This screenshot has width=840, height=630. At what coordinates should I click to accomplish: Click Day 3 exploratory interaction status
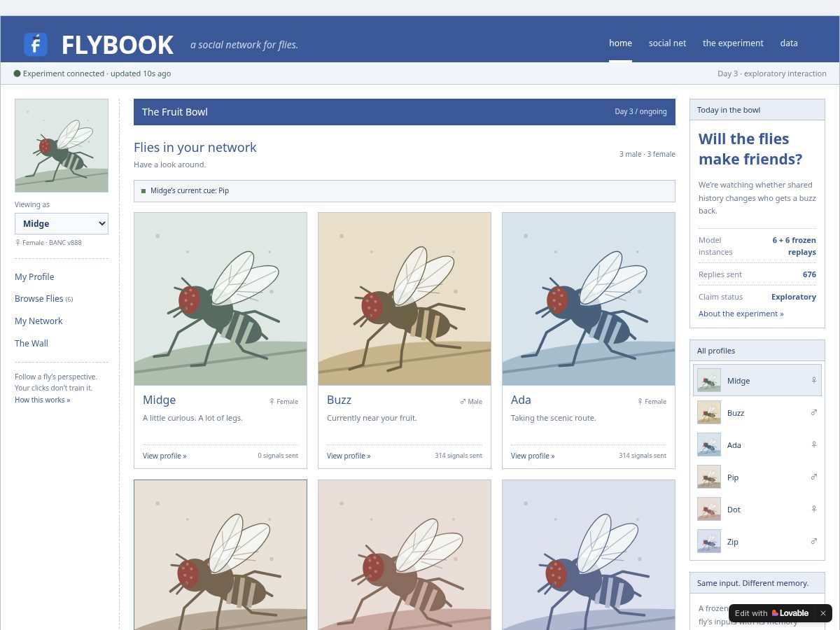pyautogui.click(x=772, y=73)
